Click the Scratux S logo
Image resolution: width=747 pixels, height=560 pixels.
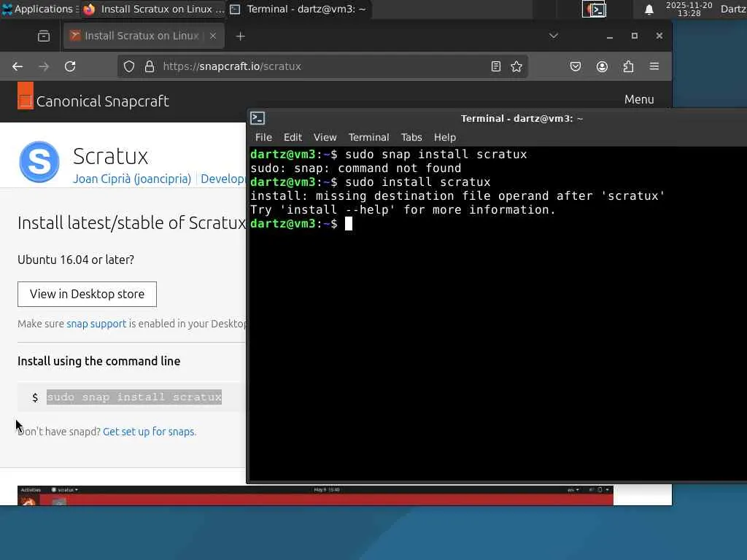click(x=39, y=162)
